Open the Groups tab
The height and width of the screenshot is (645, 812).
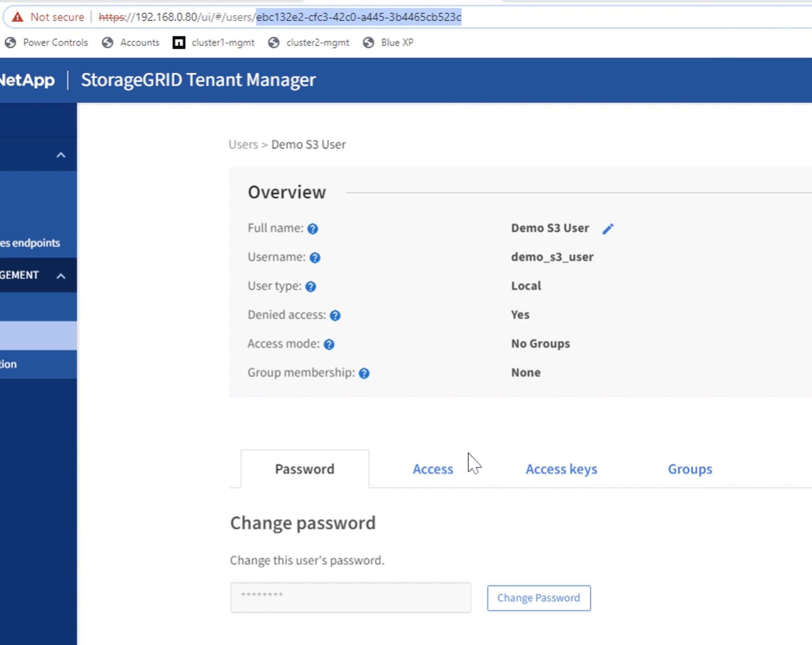click(689, 469)
